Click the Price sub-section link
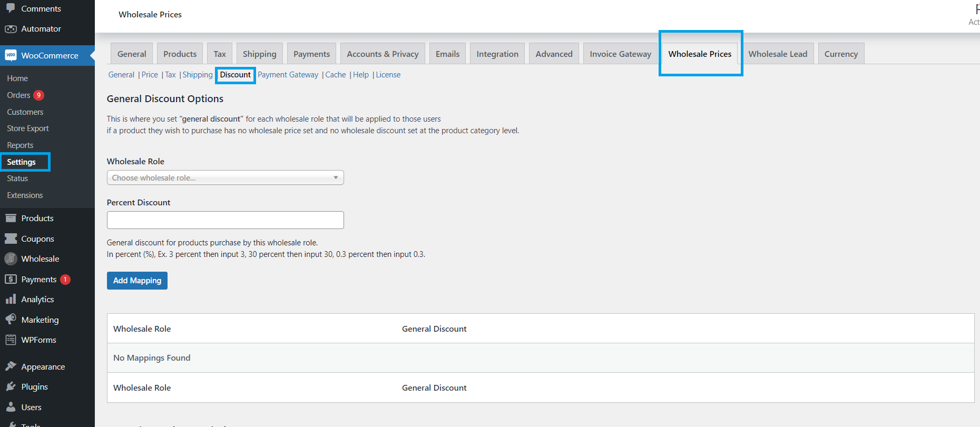Screen dimensions: 980x427 tap(150, 75)
